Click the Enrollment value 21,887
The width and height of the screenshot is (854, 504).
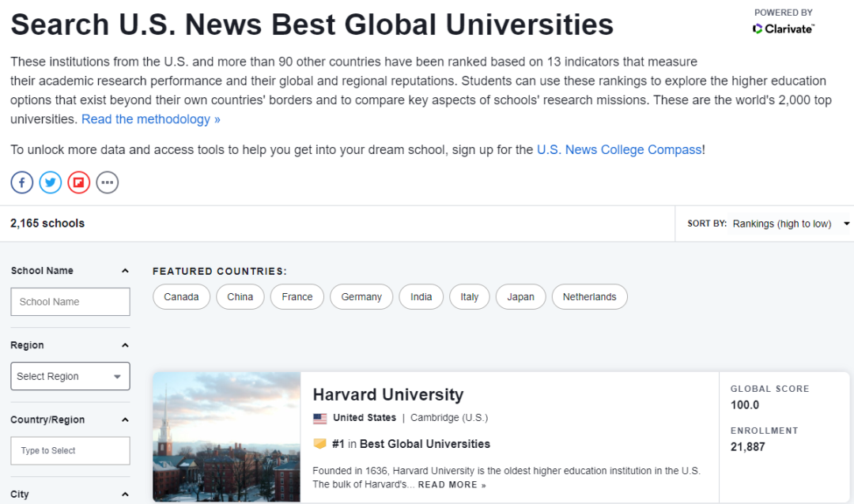(x=748, y=447)
